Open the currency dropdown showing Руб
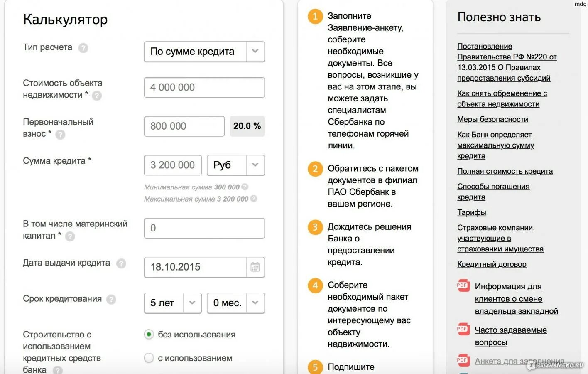This screenshot has width=588, height=374. (236, 165)
